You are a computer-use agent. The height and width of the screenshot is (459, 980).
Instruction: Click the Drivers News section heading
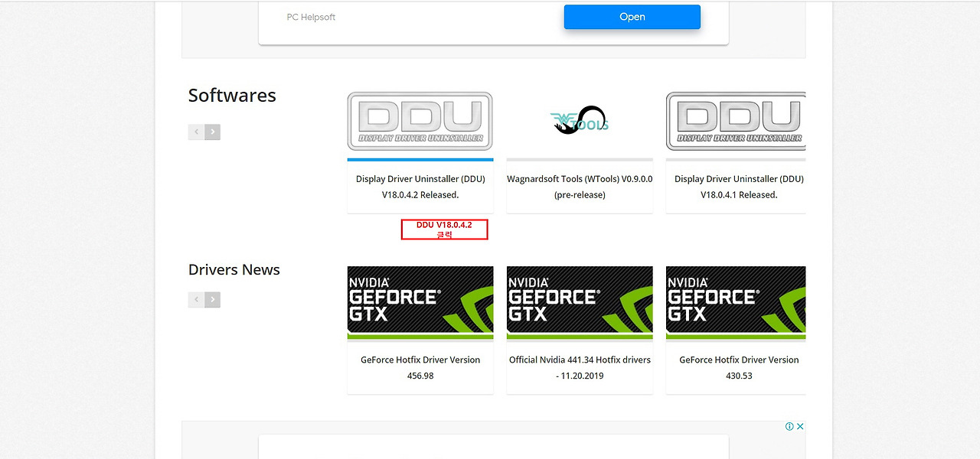click(234, 269)
